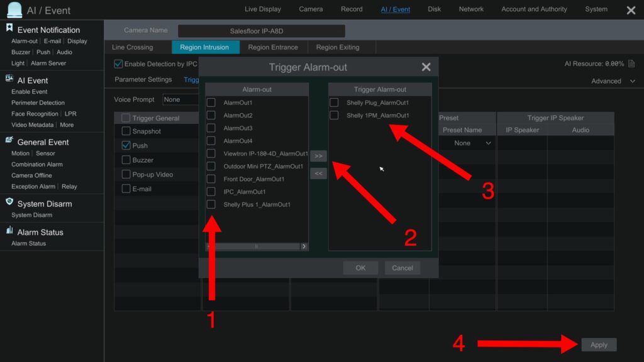Open the Camera menu
The width and height of the screenshot is (644, 362).
point(311,9)
